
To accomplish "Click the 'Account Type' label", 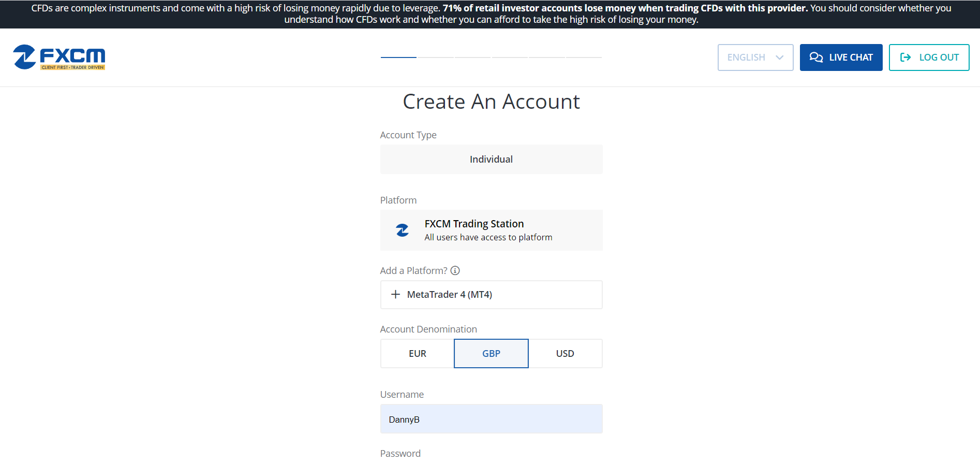I will (x=408, y=135).
